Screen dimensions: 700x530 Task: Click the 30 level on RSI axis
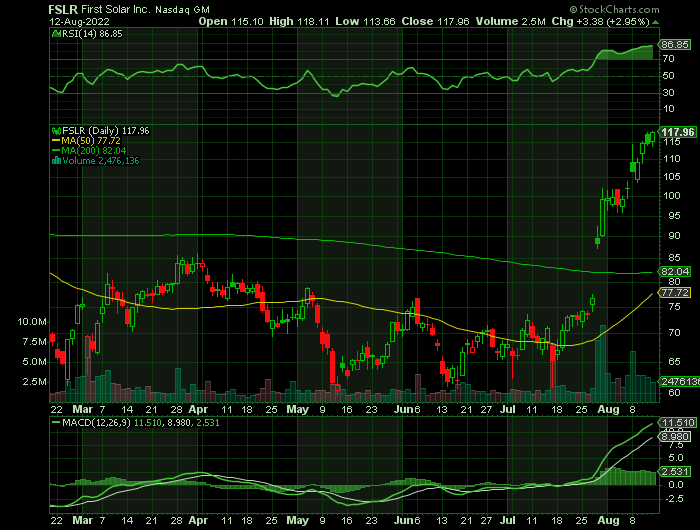coord(668,92)
